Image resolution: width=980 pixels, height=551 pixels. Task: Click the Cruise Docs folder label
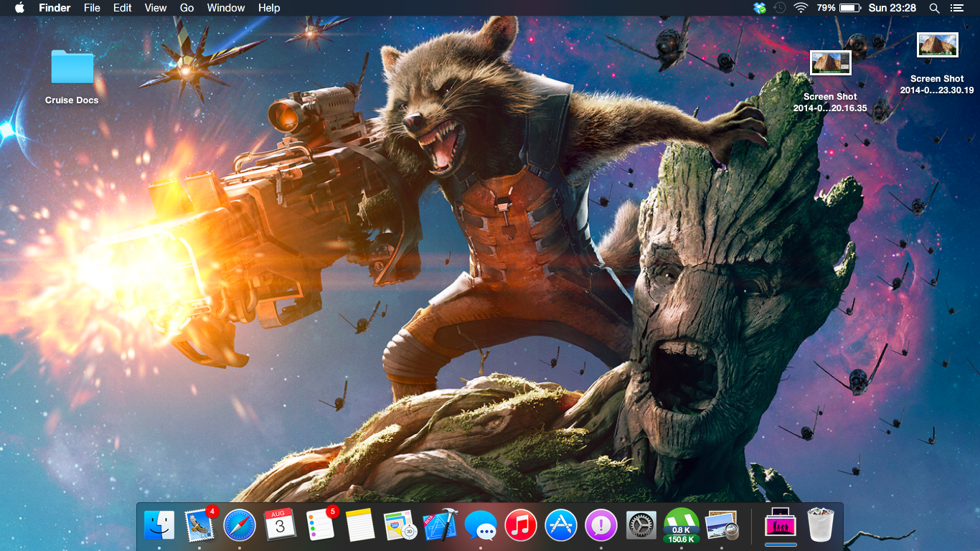coord(72,100)
